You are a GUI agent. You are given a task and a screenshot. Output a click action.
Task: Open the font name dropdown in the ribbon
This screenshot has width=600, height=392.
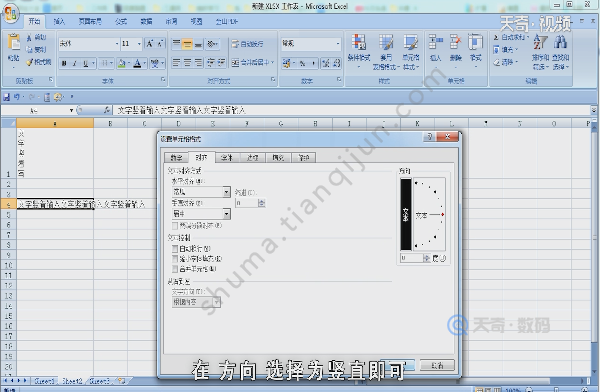pyautogui.click(x=117, y=44)
